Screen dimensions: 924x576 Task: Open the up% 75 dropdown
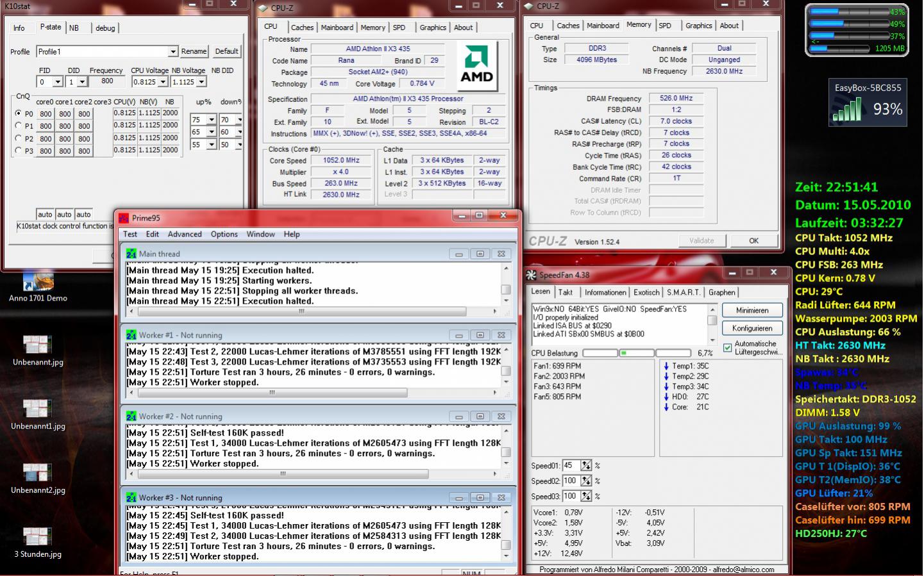[213, 120]
